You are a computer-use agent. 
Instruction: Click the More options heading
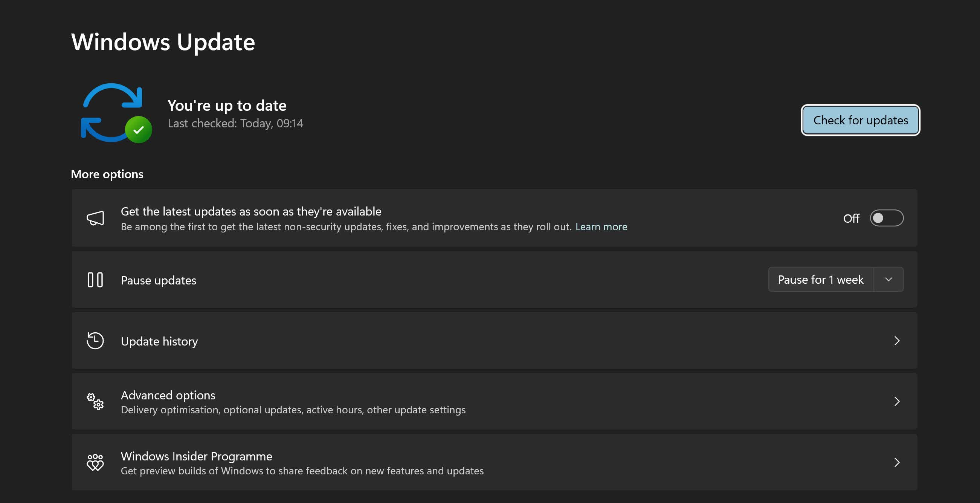tap(107, 174)
